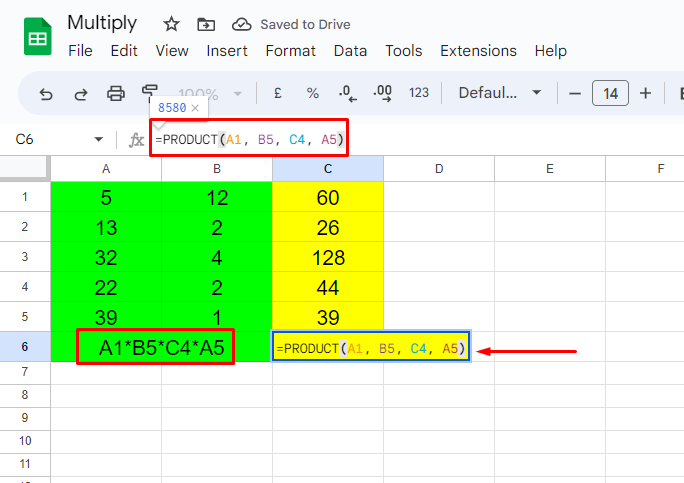Image resolution: width=684 pixels, height=483 pixels.
Task: Format as percent
Action: (x=312, y=93)
